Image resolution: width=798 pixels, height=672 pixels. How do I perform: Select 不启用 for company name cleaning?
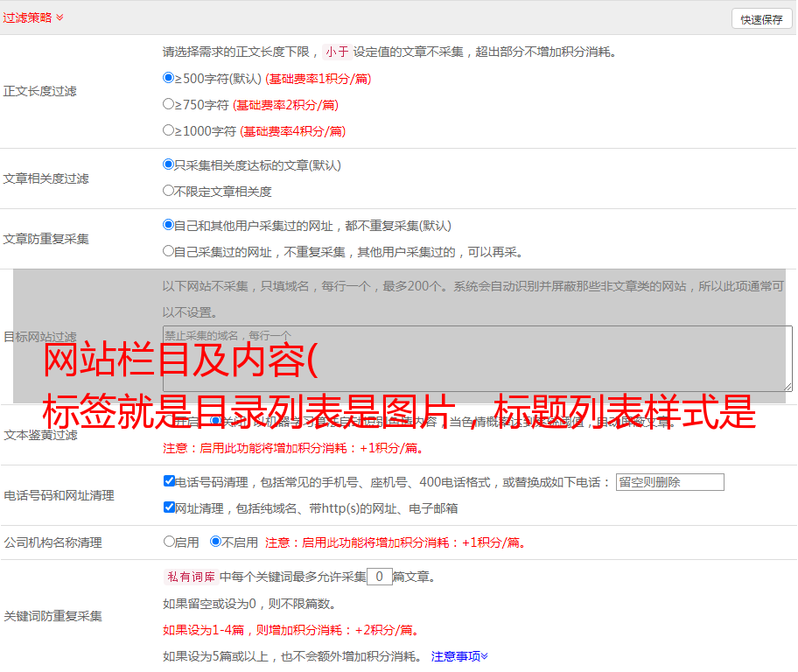pyautogui.click(x=216, y=542)
